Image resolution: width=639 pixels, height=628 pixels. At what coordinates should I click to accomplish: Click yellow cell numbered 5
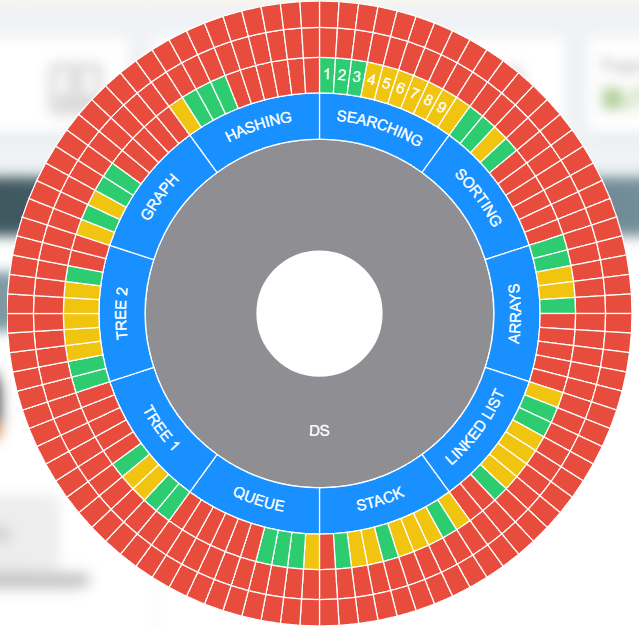pos(385,85)
